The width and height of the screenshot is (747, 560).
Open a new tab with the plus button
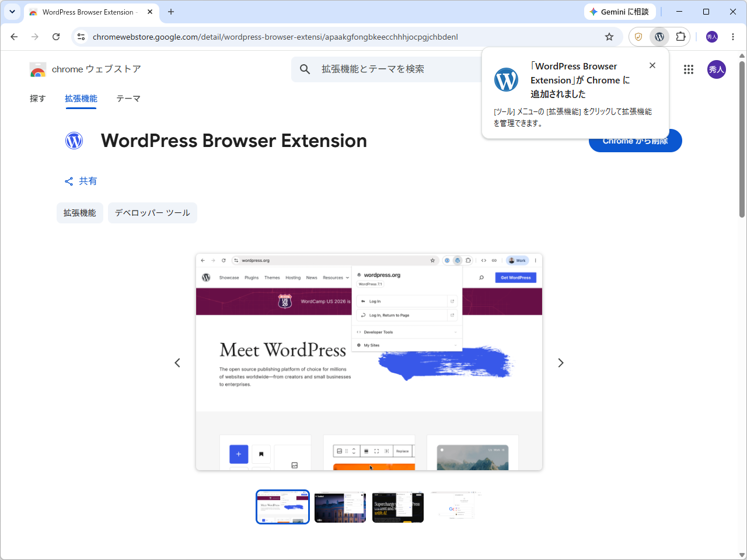click(171, 12)
